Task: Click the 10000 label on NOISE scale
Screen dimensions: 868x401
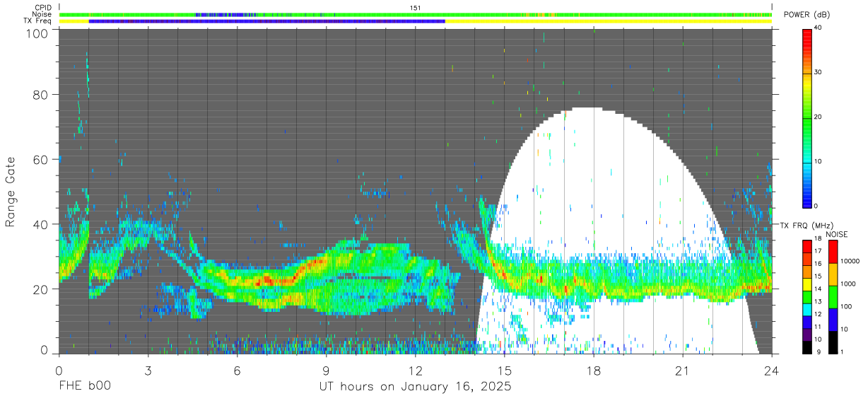Action: (x=850, y=261)
